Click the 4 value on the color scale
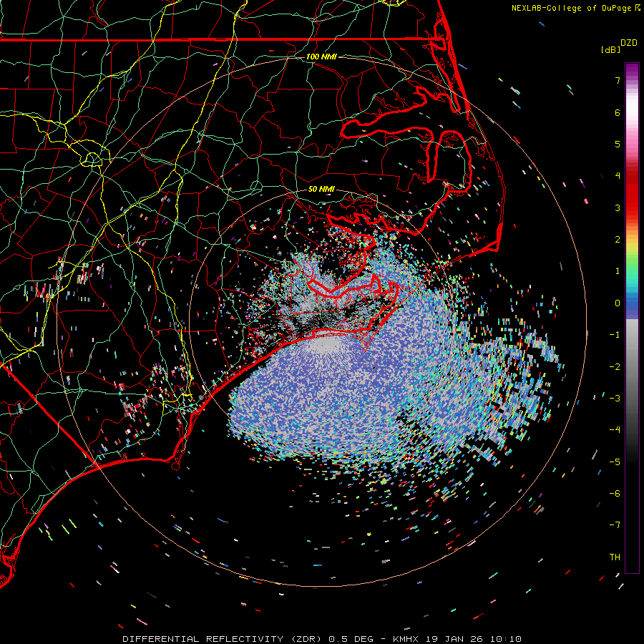The width and height of the screenshot is (644, 644). point(618,176)
